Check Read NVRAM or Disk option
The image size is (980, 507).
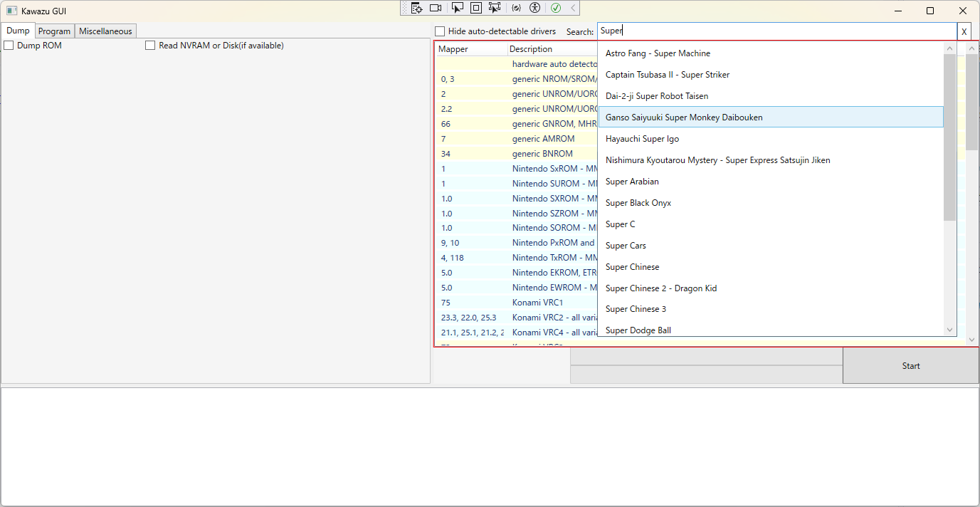coord(150,46)
